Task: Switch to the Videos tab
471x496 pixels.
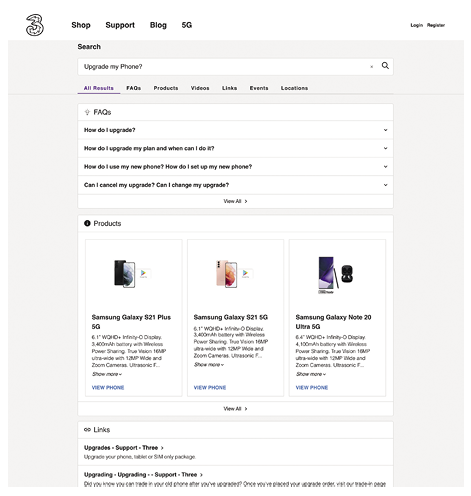Action: (200, 88)
